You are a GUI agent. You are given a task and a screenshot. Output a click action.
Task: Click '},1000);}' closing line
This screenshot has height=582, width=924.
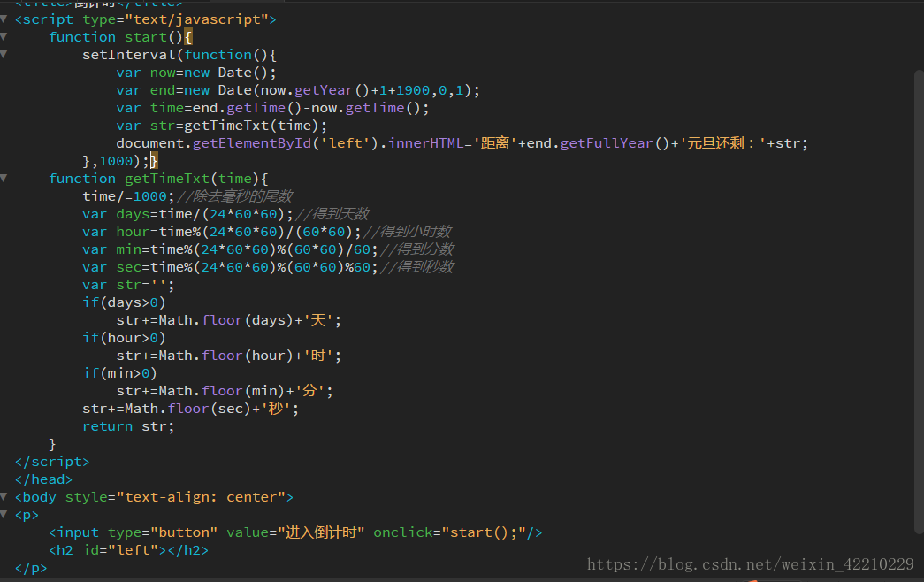pyautogui.click(x=120, y=161)
